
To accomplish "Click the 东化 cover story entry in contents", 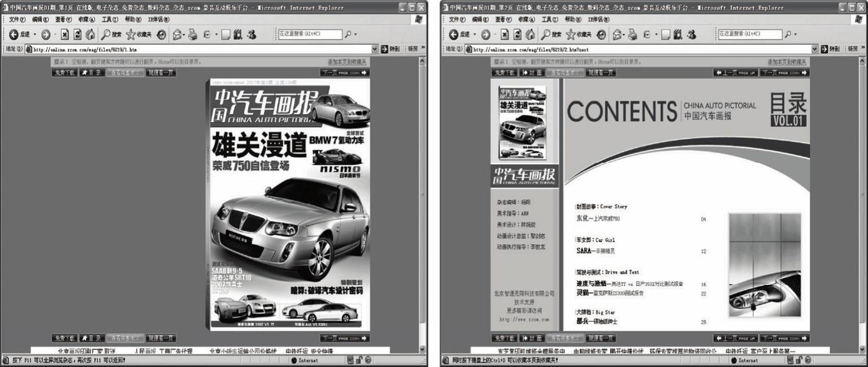I will point(598,219).
